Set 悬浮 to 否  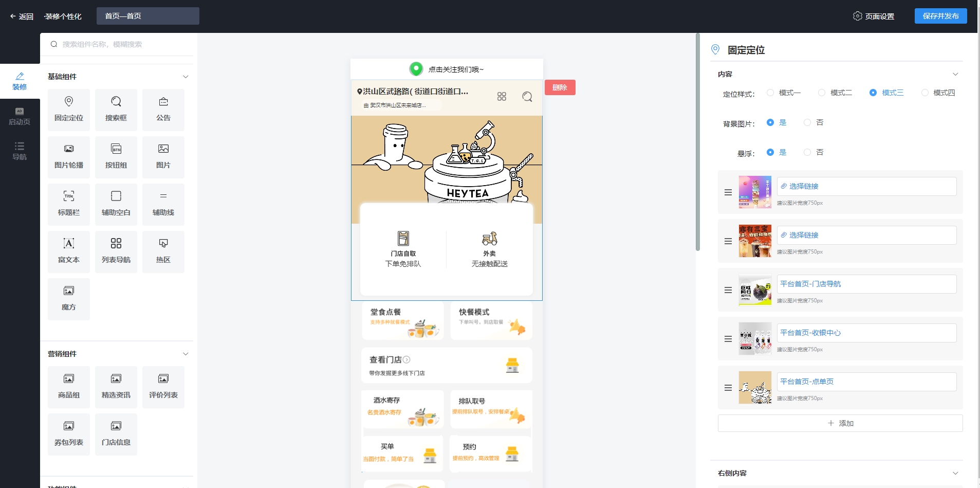click(813, 152)
